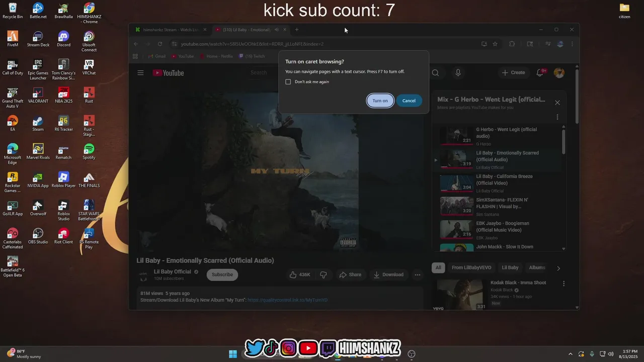This screenshot has height=362, width=644.
Task: Click Turn on in caret browsing dialog
Action: [x=380, y=101]
